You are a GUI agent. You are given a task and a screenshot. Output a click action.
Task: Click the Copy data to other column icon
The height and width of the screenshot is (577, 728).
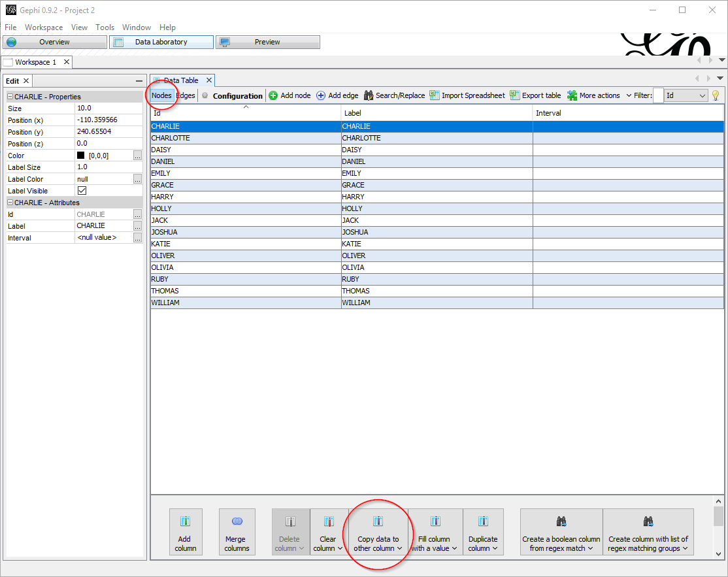tap(378, 521)
